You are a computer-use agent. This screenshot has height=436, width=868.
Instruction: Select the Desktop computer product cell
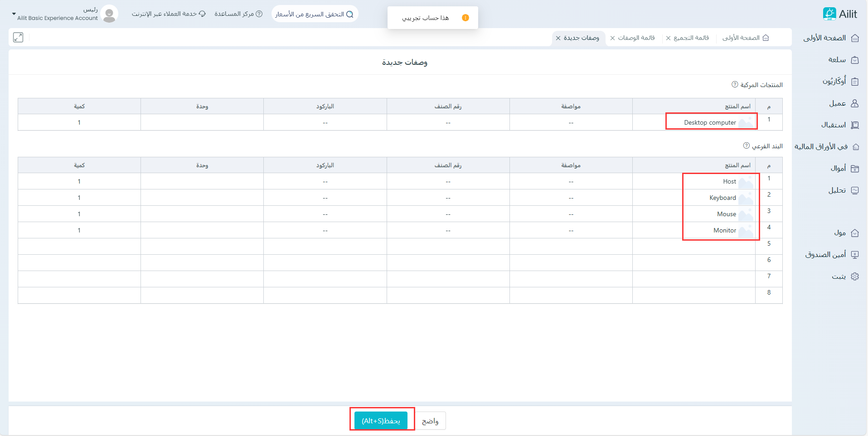pos(710,122)
